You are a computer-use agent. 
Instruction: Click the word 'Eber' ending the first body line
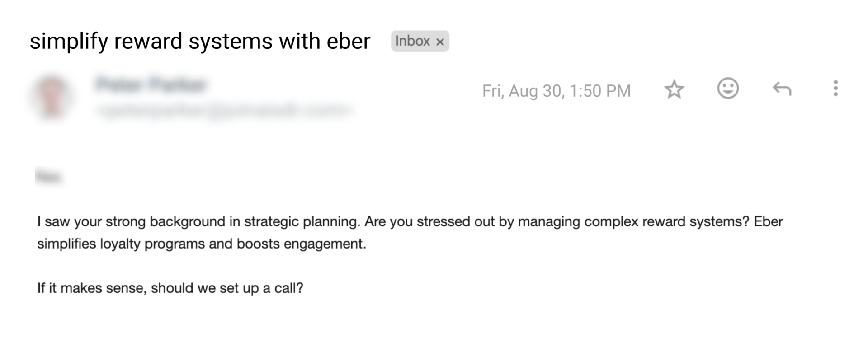[768, 222]
